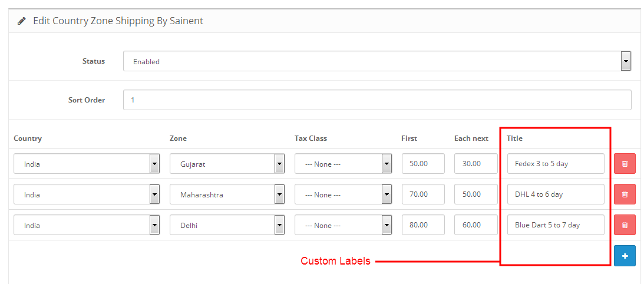
Task: Delete the Gujarat shipping row
Action: (625, 164)
